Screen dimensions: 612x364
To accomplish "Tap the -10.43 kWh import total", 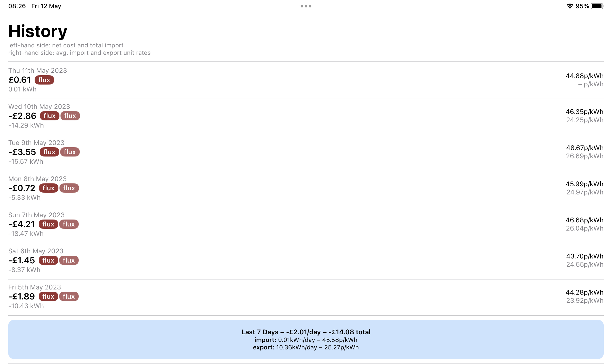I will click(x=26, y=306).
